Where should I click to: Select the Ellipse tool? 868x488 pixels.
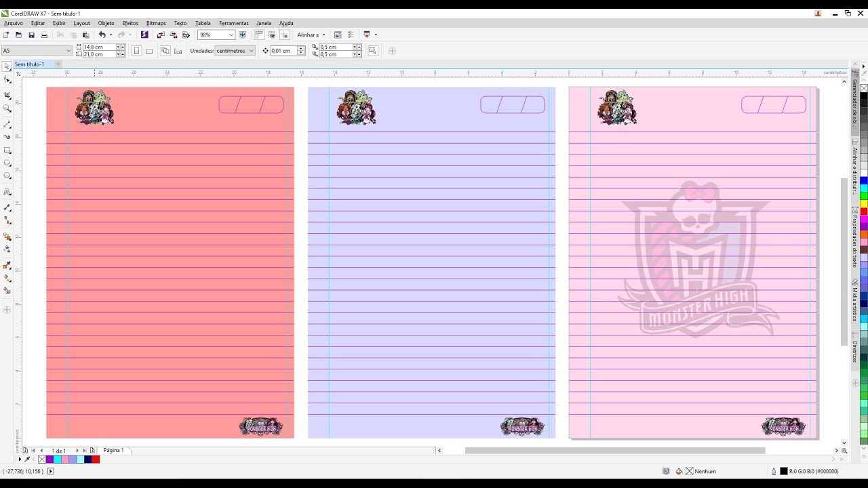(7, 163)
